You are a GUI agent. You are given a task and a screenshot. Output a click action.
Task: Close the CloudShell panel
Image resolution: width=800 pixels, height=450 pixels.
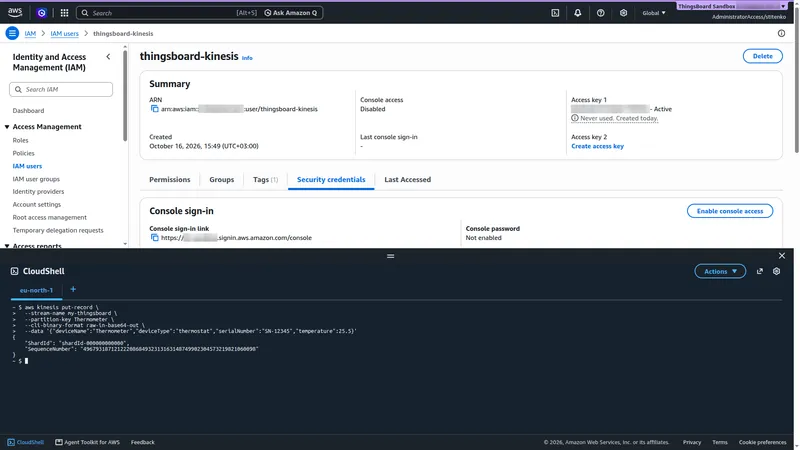pyautogui.click(x=782, y=256)
